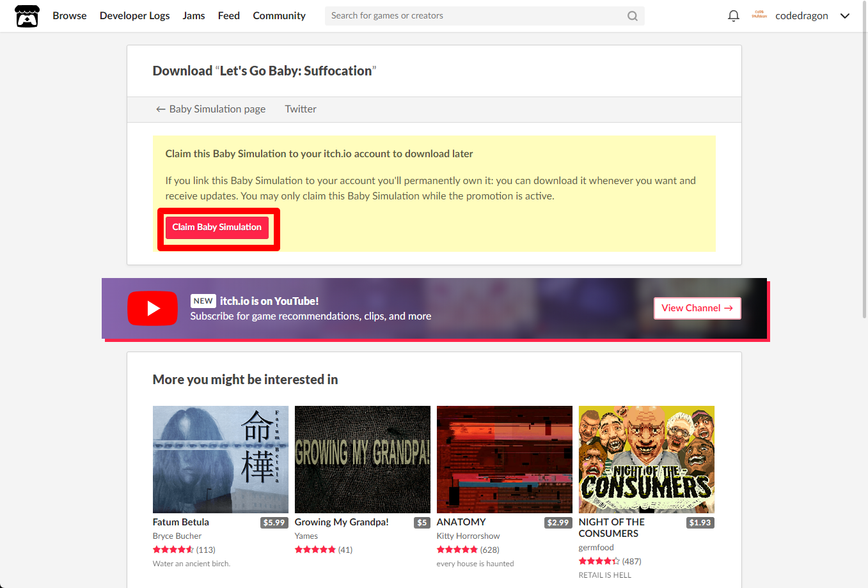Screen dimensions: 868x588
Task: Click the $2.99 price tag
Action: [558, 523]
